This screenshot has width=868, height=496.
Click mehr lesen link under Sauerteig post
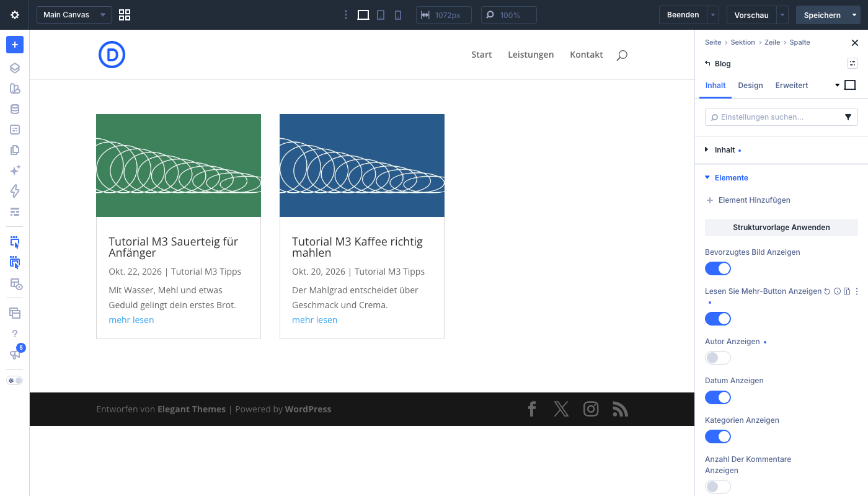(x=131, y=320)
